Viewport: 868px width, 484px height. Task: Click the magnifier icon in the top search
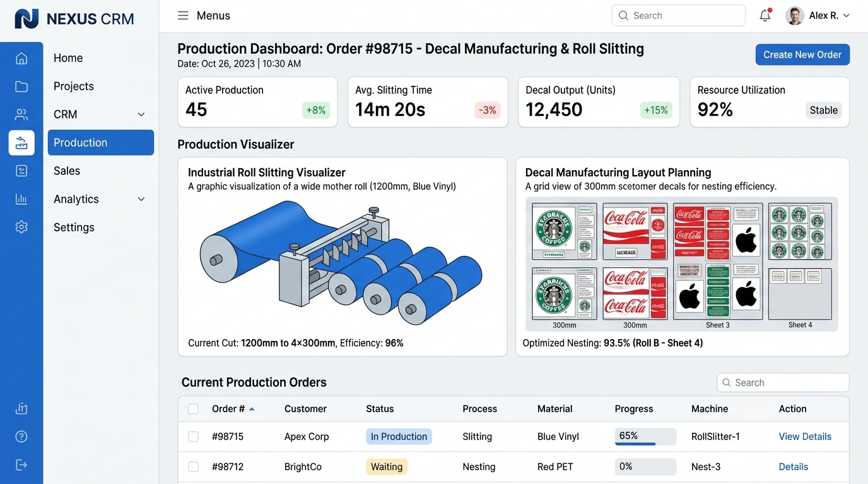pos(623,16)
